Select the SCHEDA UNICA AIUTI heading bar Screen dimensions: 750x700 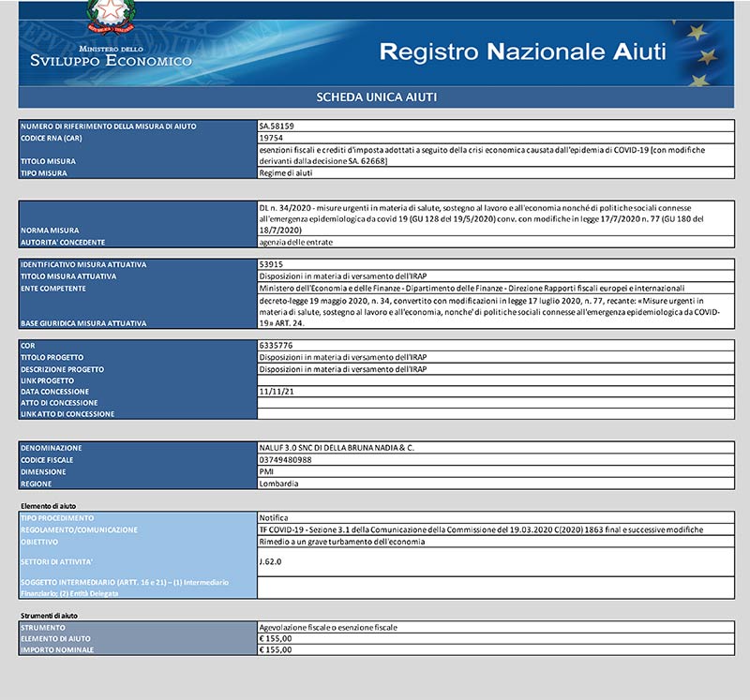click(375, 97)
